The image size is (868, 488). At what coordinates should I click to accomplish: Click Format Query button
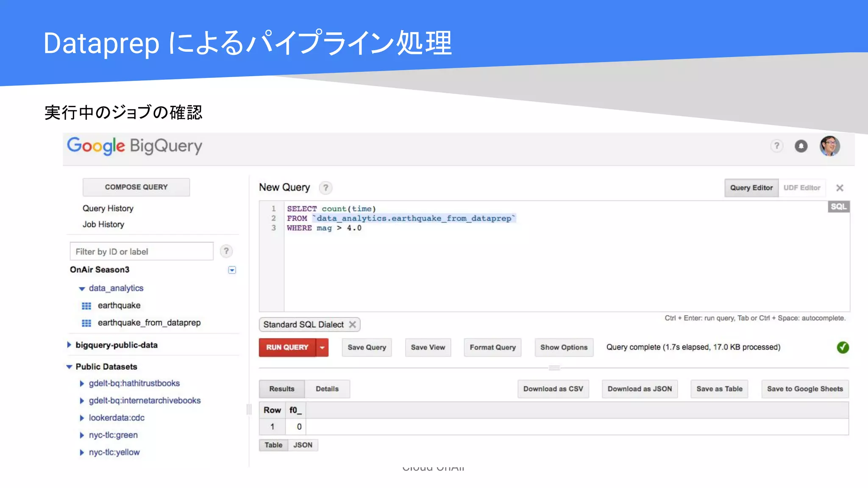492,347
